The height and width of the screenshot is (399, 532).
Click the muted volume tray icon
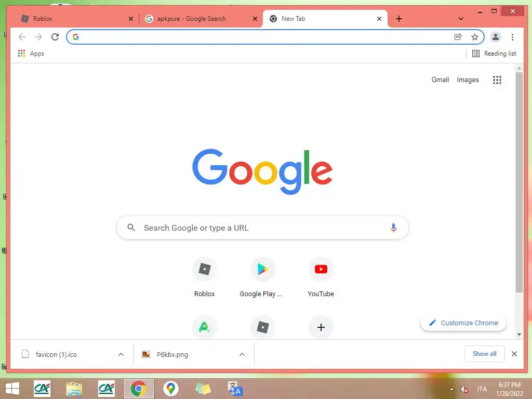(x=464, y=389)
